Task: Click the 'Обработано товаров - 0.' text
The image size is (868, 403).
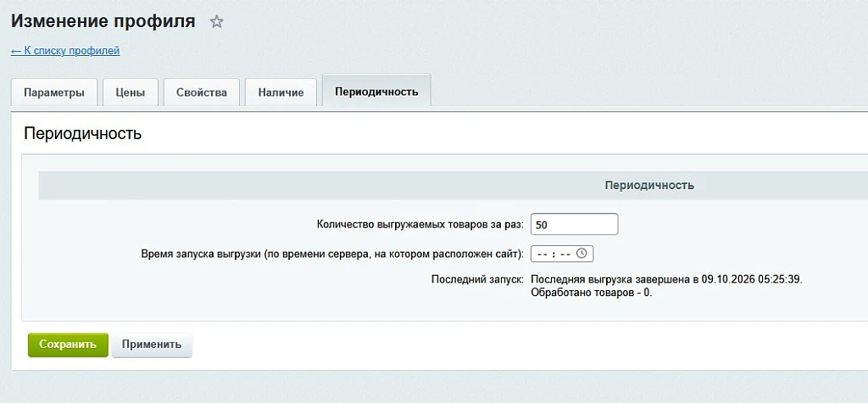Action: (592, 293)
